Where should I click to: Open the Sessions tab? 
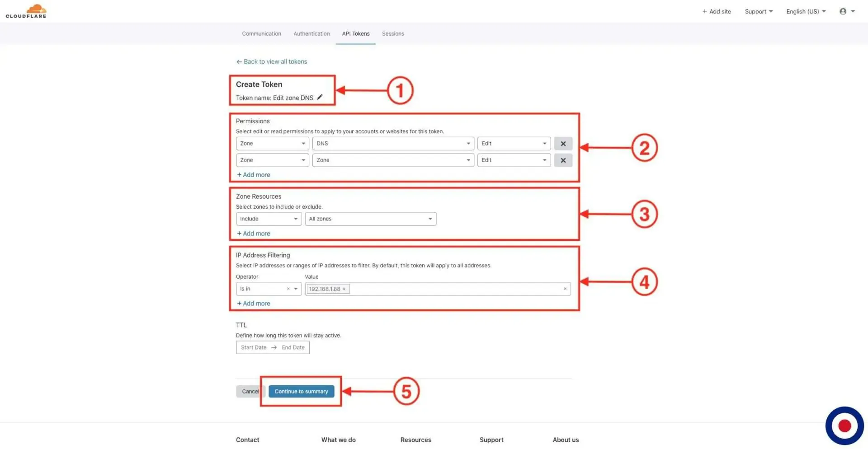392,34
